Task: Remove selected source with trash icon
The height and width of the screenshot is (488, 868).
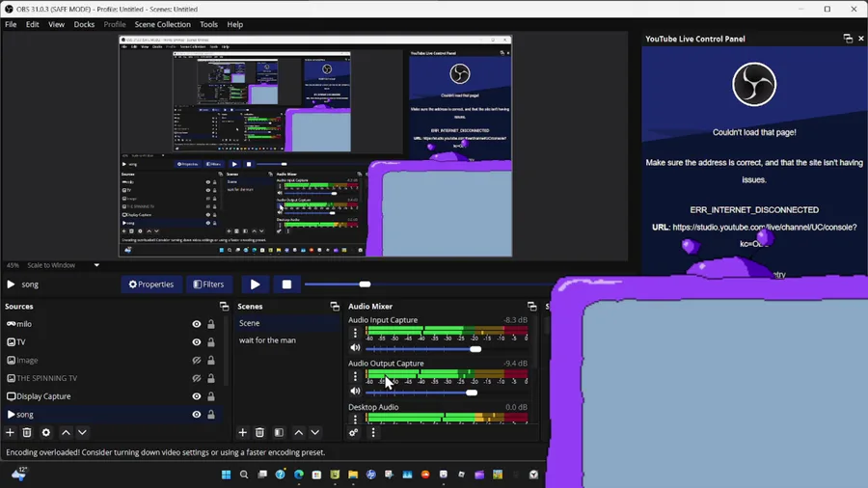Action: click(27, 432)
